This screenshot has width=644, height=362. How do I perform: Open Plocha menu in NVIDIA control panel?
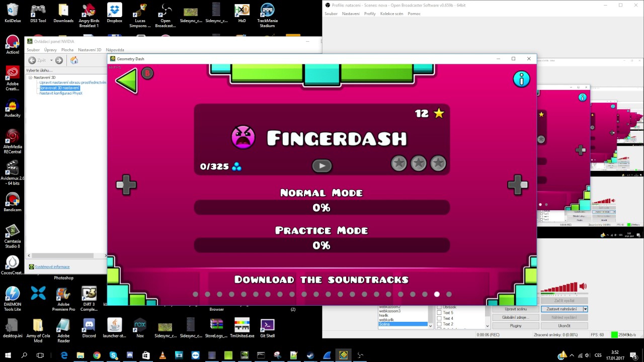point(67,50)
